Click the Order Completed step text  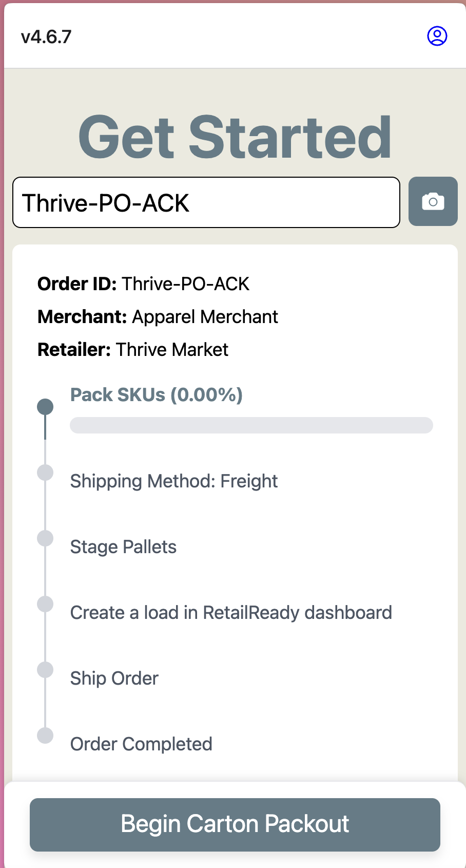coord(141,744)
